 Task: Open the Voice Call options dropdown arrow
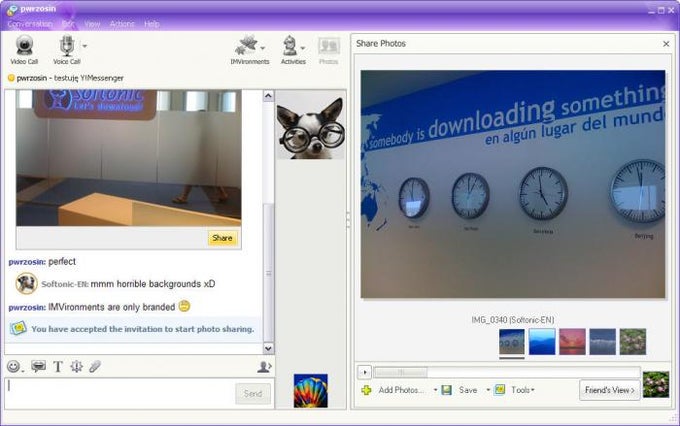coord(85,46)
